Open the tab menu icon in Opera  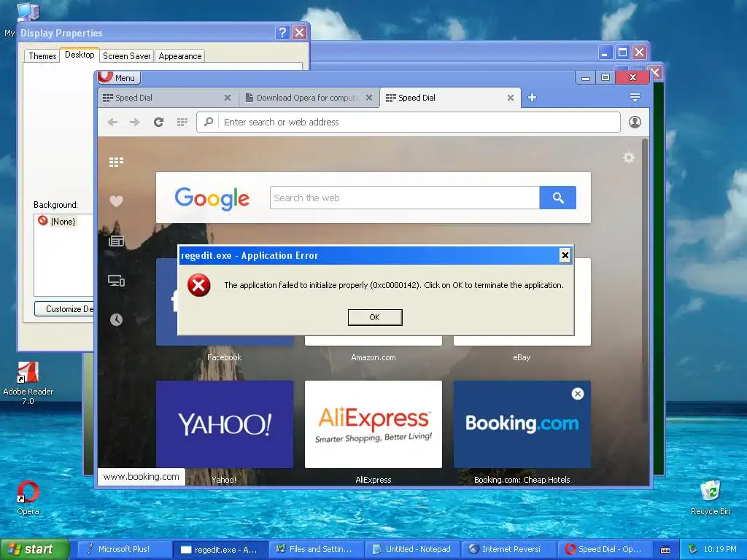(635, 98)
